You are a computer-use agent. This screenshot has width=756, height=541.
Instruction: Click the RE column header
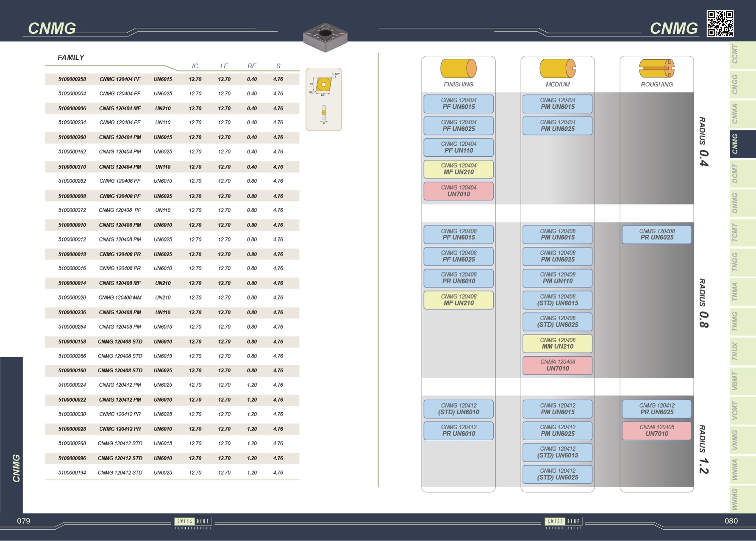252,66
